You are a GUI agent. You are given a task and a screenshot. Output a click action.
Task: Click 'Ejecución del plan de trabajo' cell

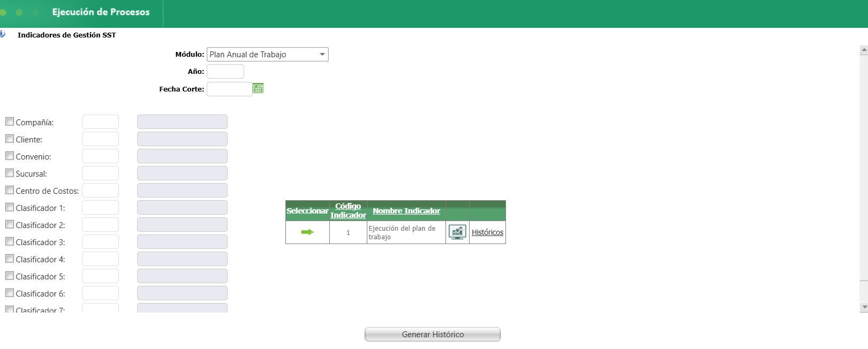pos(406,232)
